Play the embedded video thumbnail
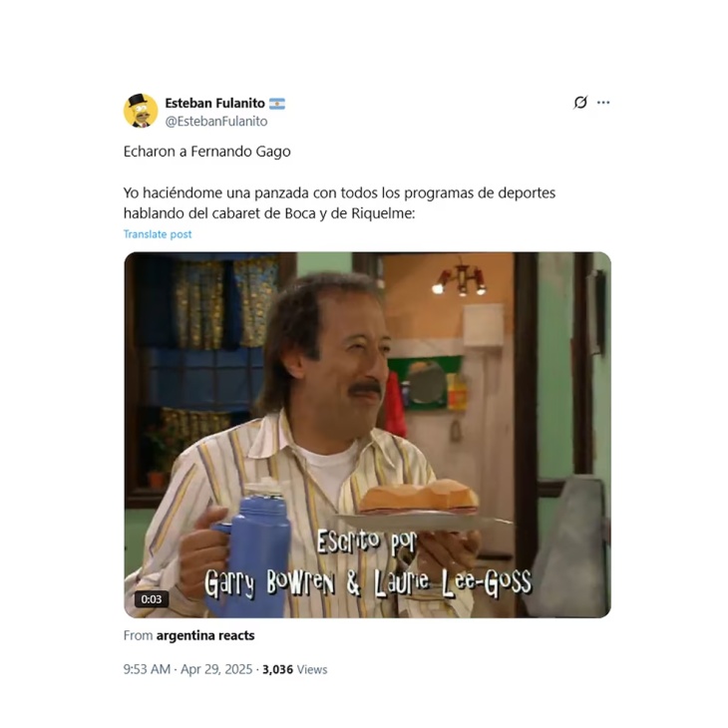 pos(367,435)
